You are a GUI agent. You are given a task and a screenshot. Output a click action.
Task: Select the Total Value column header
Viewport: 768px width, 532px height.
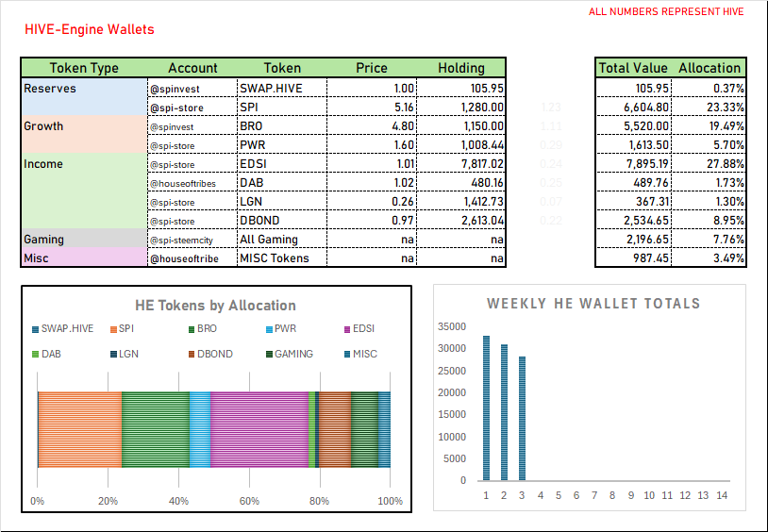tap(633, 68)
